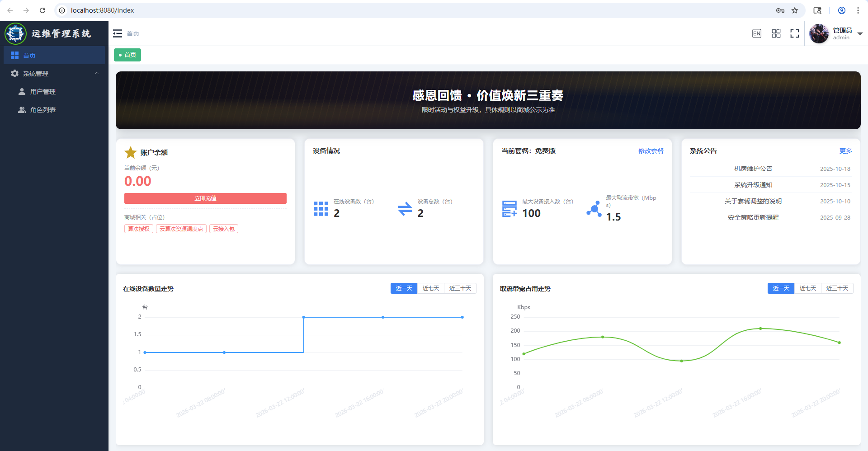Click the max bandwidth share icon
868x451 pixels.
click(x=594, y=209)
